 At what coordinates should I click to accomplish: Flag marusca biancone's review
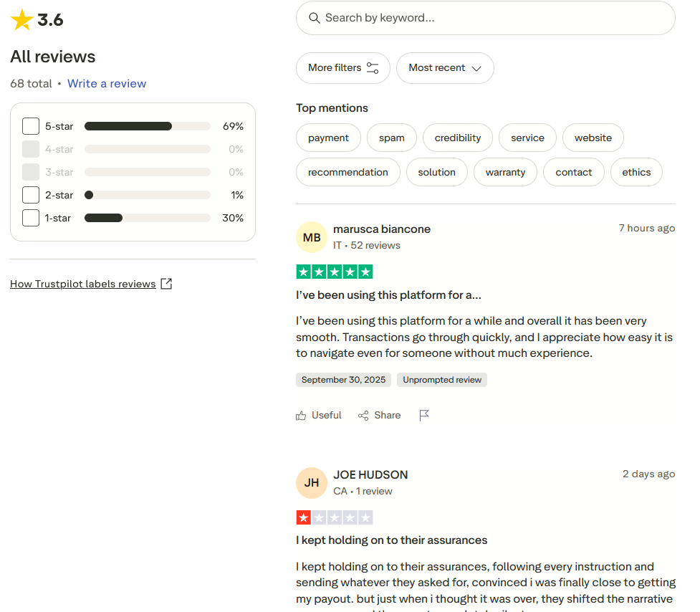tap(424, 416)
